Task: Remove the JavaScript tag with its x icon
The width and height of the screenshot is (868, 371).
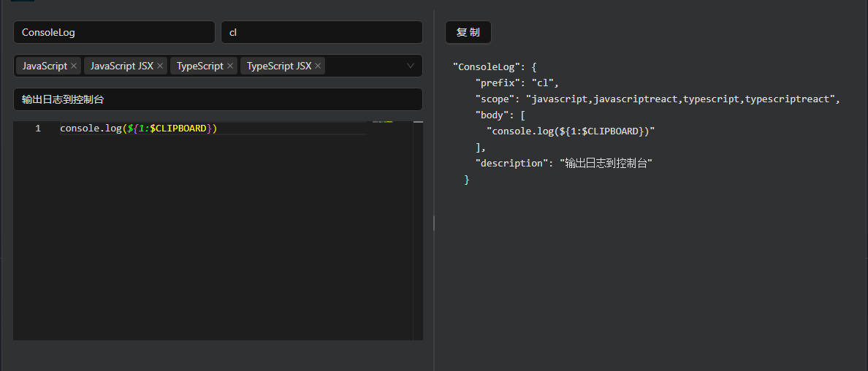Action: coord(74,66)
